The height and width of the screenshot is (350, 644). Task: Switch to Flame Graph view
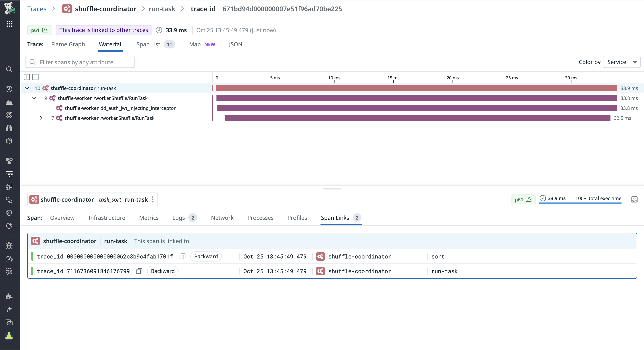tap(68, 44)
